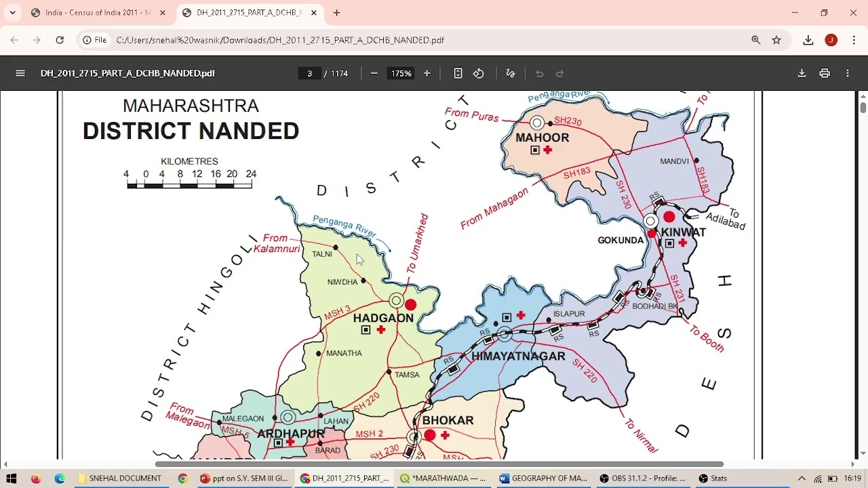Image resolution: width=868 pixels, height=488 pixels.
Task: Bookmark this tab with star icon
Action: coord(776,40)
